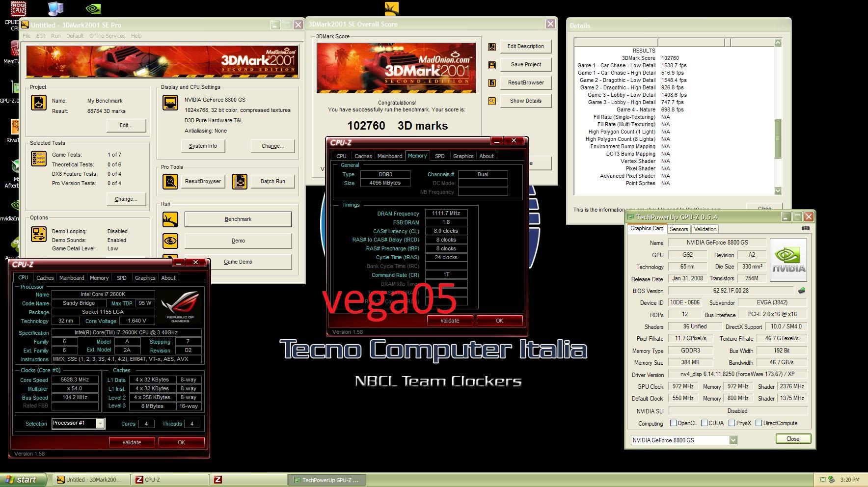Screen dimensions: 868x487
Task: Open the Online Services menu
Action: [x=107, y=36]
